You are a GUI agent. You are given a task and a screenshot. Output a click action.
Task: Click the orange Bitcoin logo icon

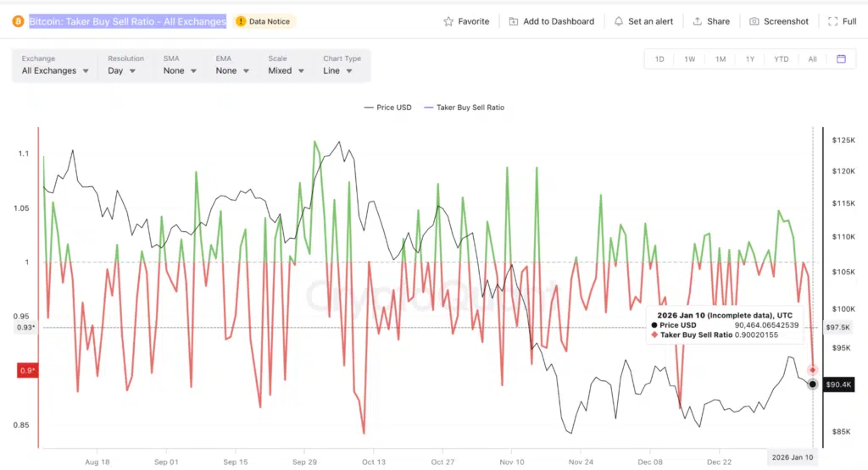pos(17,21)
